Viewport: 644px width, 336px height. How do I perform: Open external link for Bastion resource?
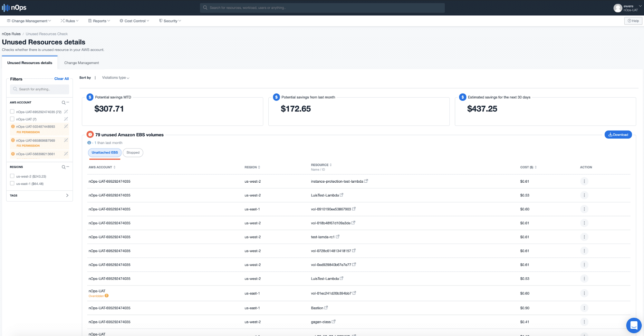(x=326, y=308)
